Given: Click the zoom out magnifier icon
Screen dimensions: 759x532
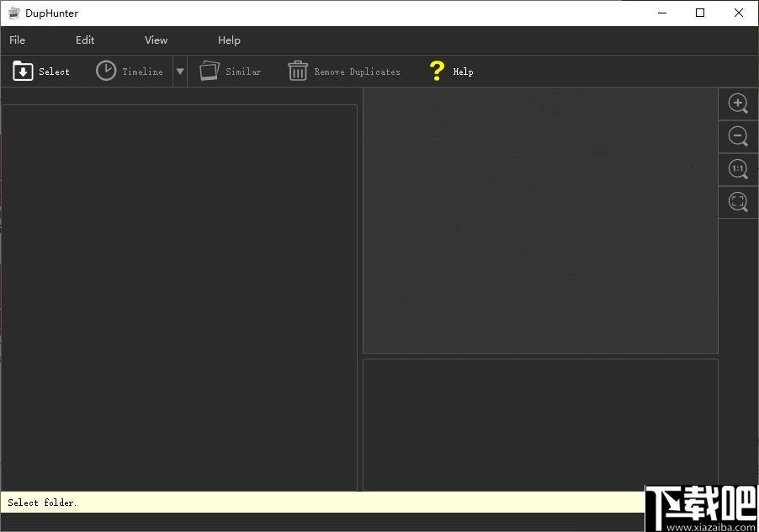Looking at the screenshot, I should click(x=738, y=136).
